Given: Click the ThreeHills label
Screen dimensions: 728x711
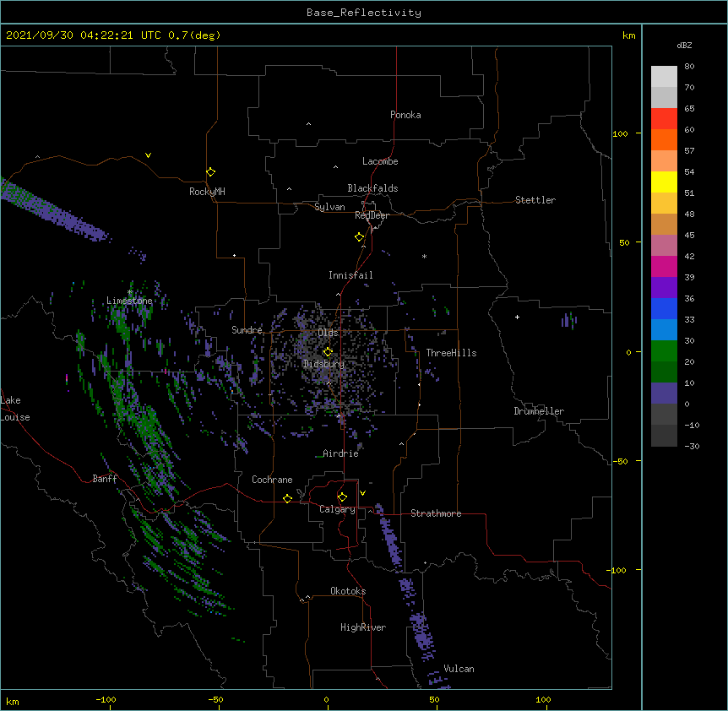Looking at the screenshot, I should (451, 353).
